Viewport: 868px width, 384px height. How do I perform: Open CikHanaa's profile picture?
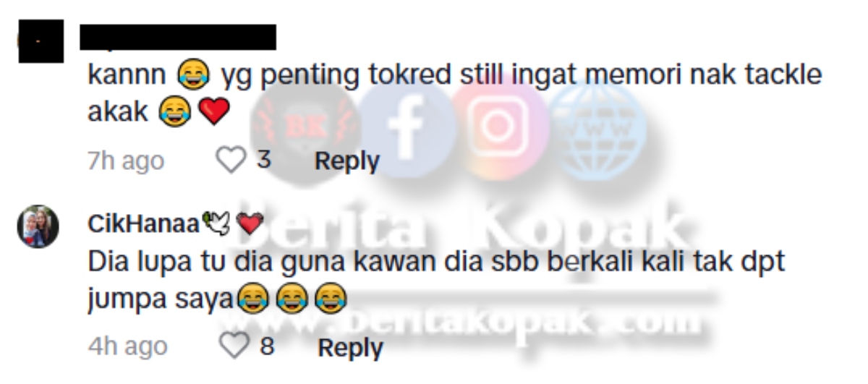pyautogui.click(x=38, y=226)
